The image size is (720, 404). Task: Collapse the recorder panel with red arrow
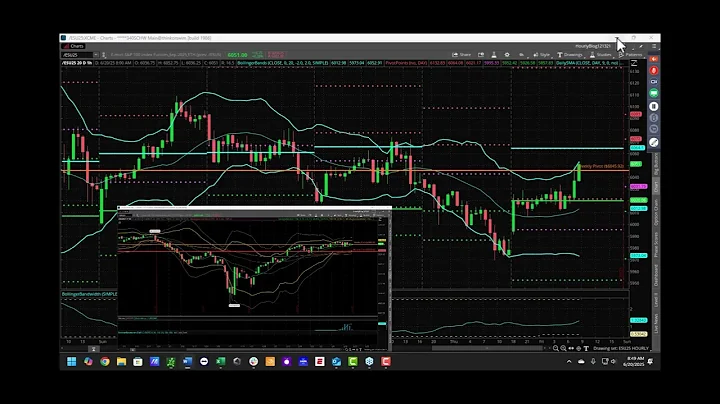[x=654, y=59]
